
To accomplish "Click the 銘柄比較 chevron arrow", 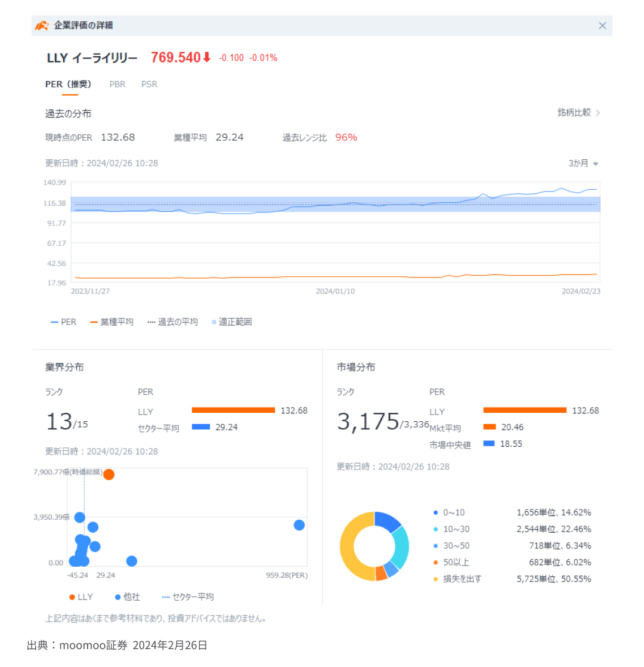I will [597, 113].
